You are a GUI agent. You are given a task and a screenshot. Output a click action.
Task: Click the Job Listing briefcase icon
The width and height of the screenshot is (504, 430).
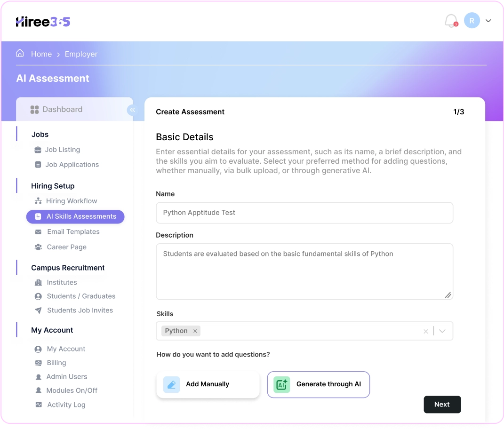click(x=38, y=150)
